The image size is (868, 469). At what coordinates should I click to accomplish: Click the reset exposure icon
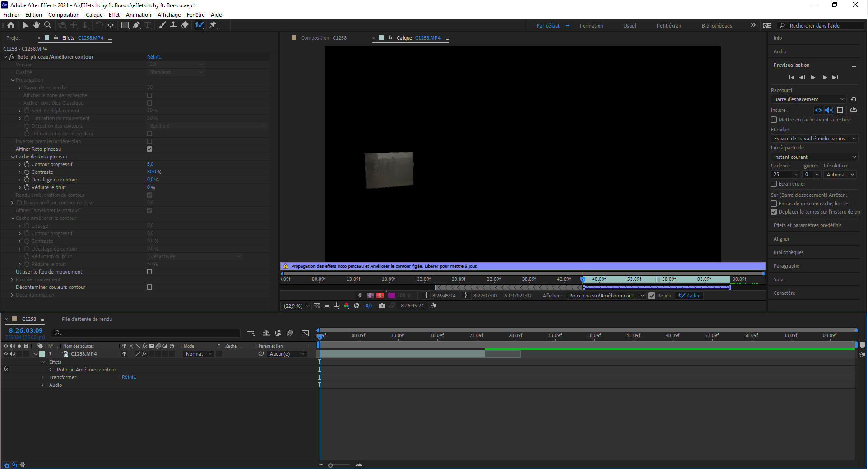pos(357,306)
